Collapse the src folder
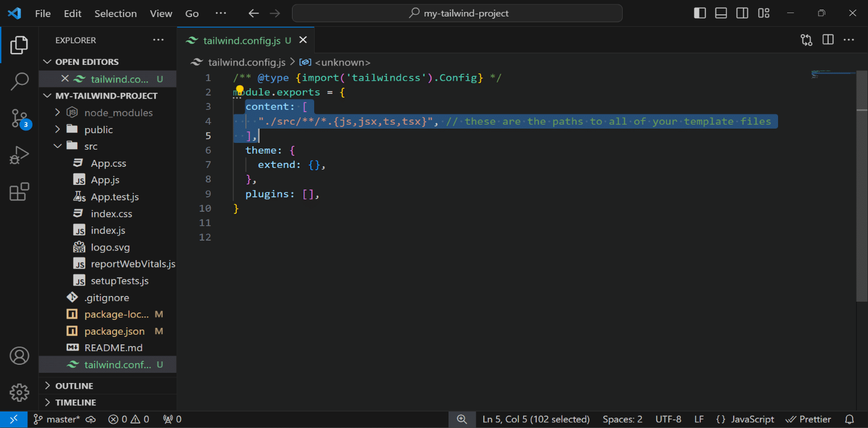Viewport: 868px width, 428px height. click(108, 146)
